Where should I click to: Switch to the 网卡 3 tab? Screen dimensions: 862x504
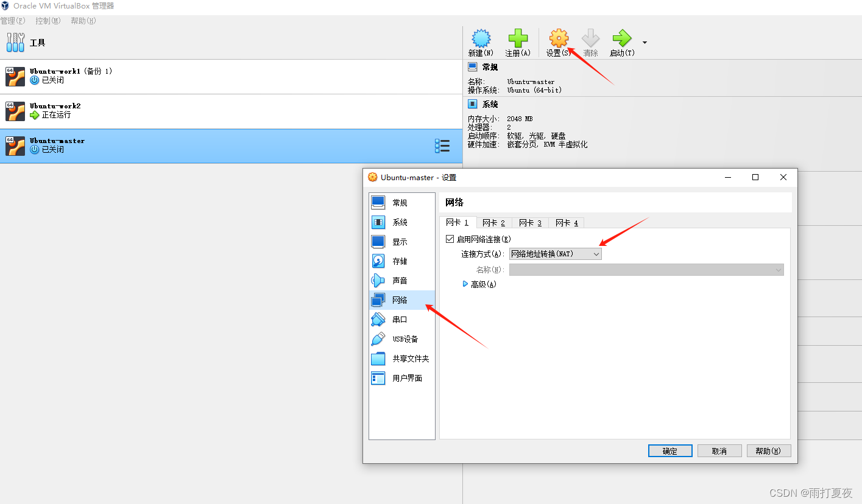tap(530, 223)
